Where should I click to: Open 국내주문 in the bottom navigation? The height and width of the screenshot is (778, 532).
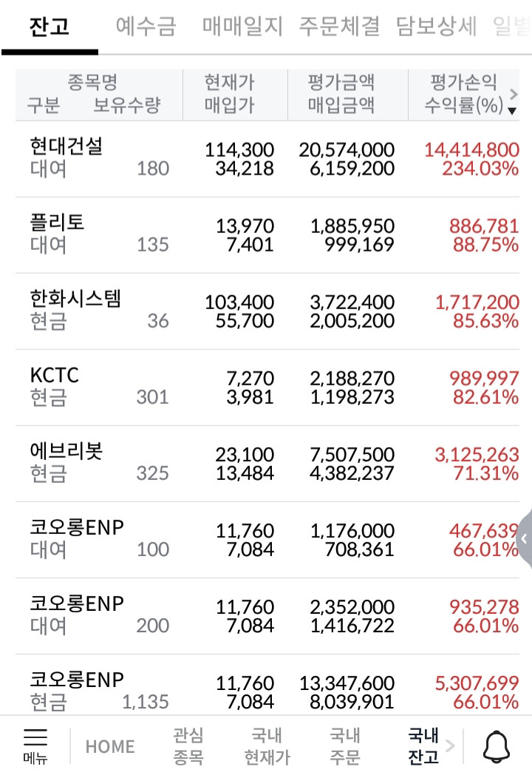pos(345,746)
